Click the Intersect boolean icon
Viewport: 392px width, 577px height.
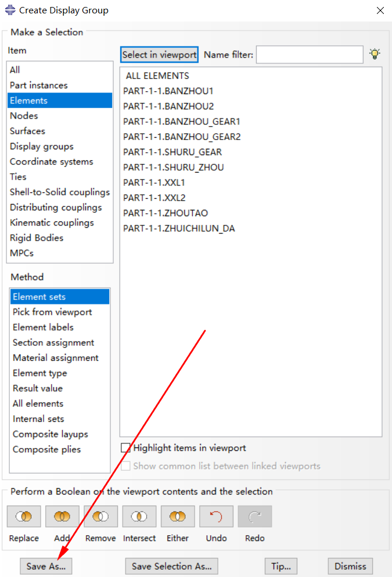pyautogui.click(x=139, y=517)
